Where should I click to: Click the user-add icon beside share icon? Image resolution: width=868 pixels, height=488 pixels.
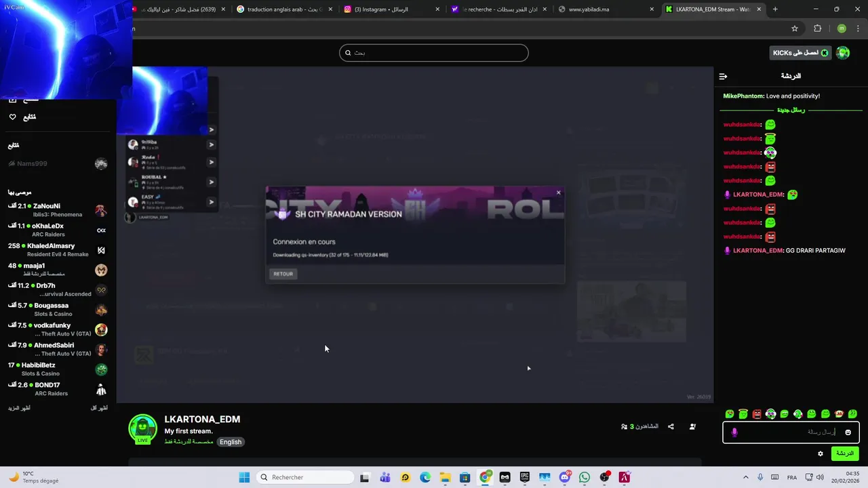click(692, 426)
